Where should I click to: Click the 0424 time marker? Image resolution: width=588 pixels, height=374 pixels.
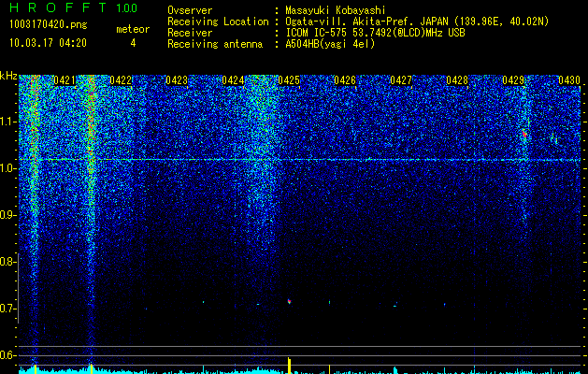(233, 80)
